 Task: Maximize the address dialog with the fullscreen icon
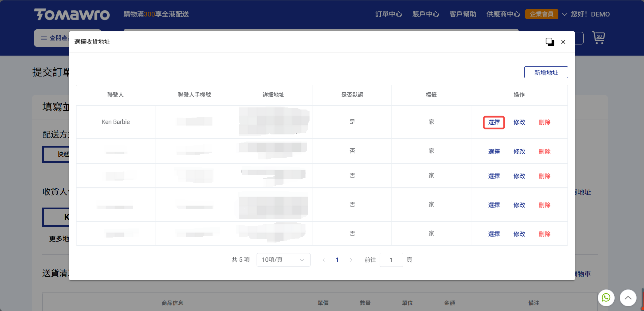[550, 42]
